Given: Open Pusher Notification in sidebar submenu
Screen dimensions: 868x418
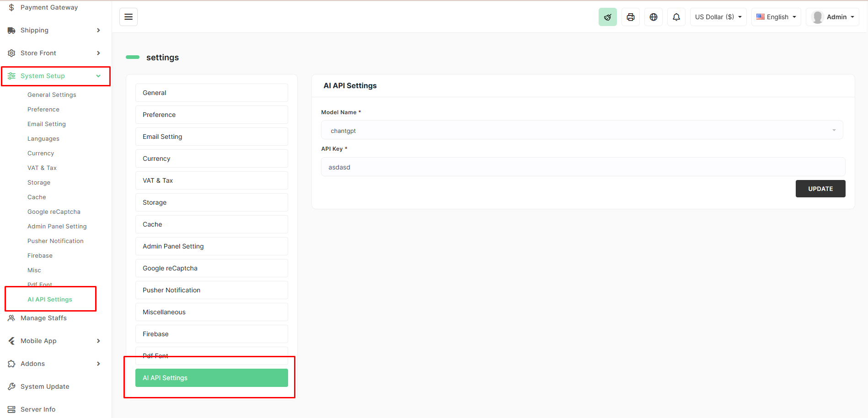Looking at the screenshot, I should point(55,241).
